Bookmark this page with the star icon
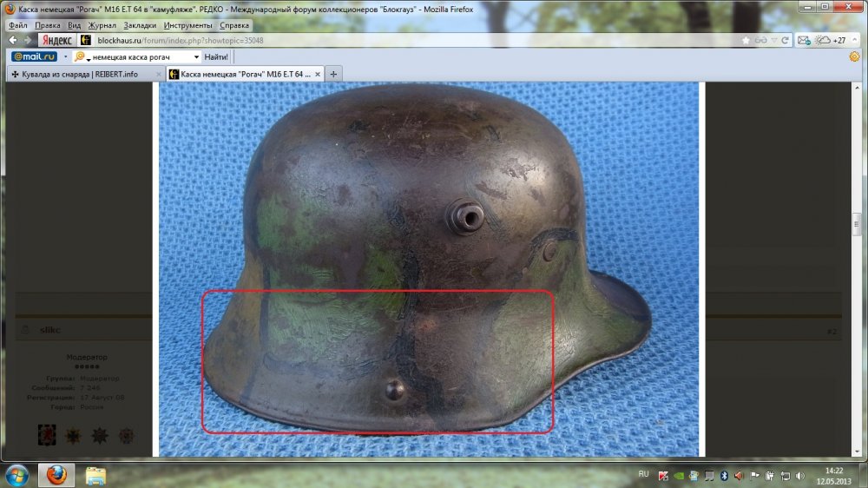 point(746,40)
